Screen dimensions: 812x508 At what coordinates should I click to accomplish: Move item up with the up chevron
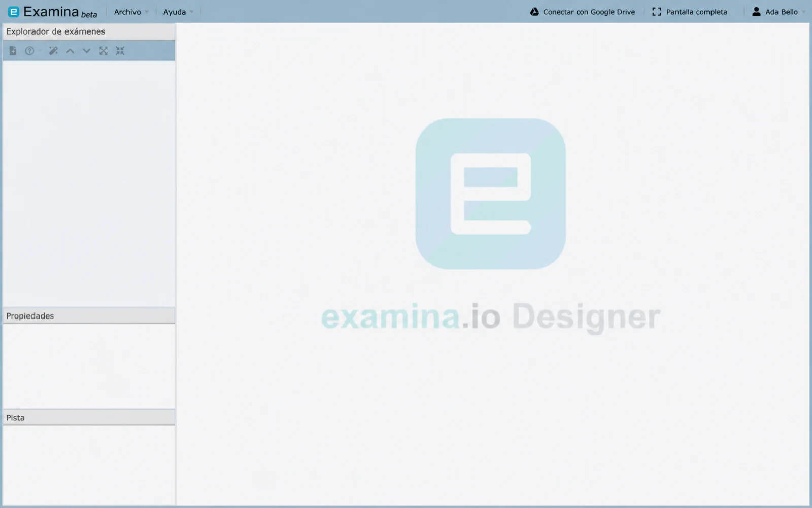(70, 51)
